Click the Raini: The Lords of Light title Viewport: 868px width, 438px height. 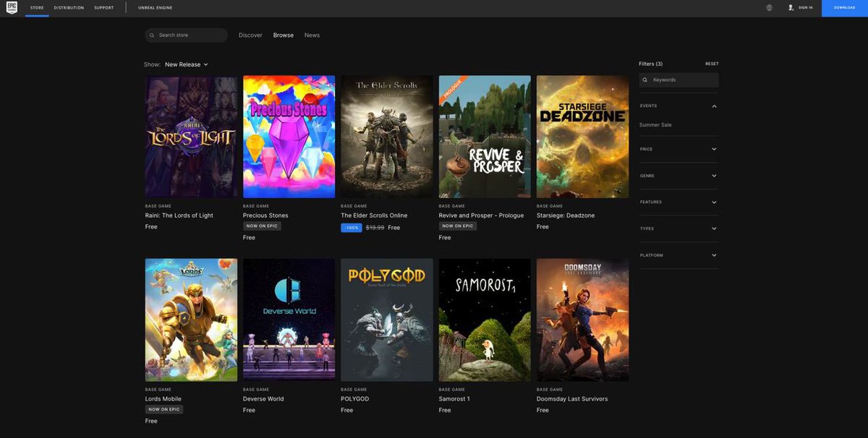(x=179, y=215)
